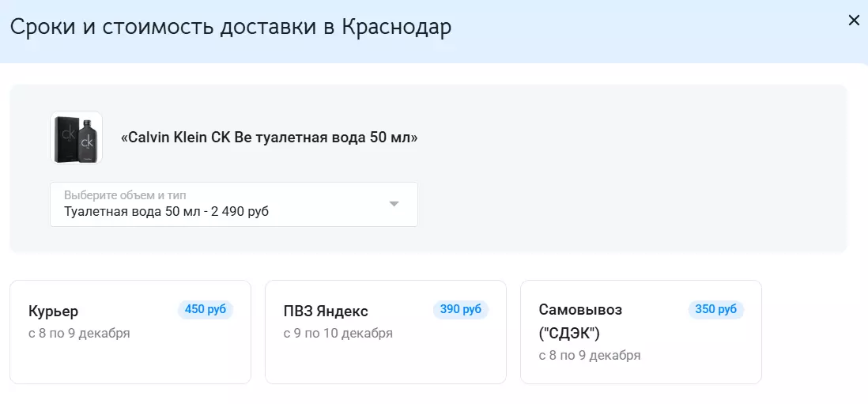
Task: Expand the volume dropdown arrow
Action: coord(394,204)
